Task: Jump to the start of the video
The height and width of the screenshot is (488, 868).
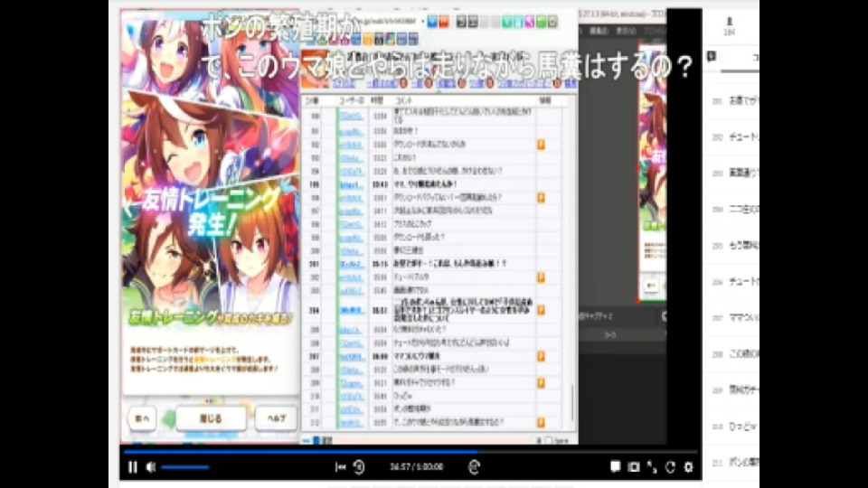Action: click(x=340, y=467)
